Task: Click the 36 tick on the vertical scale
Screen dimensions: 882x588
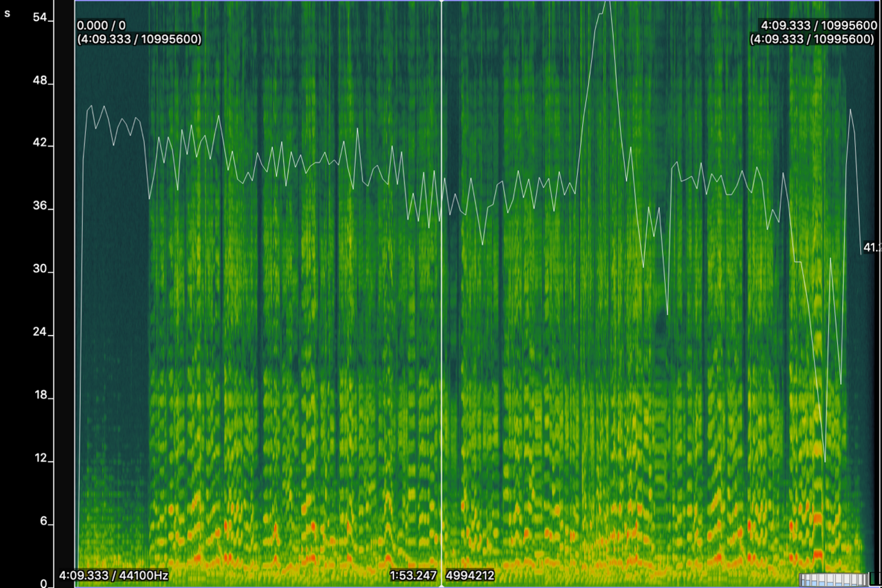Action: point(40,206)
